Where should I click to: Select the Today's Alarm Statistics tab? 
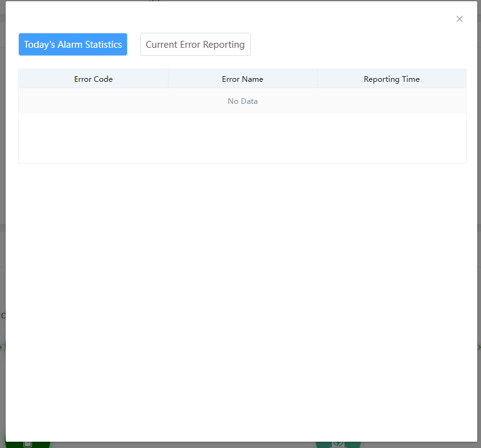pyautogui.click(x=73, y=45)
